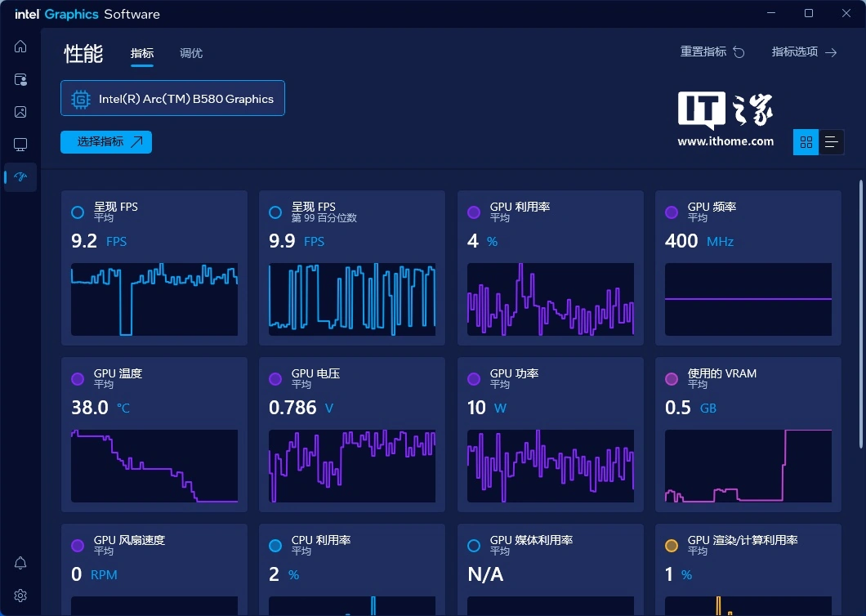Image resolution: width=866 pixels, height=616 pixels.
Task: Switch to the 调优 tab
Action: click(191, 54)
